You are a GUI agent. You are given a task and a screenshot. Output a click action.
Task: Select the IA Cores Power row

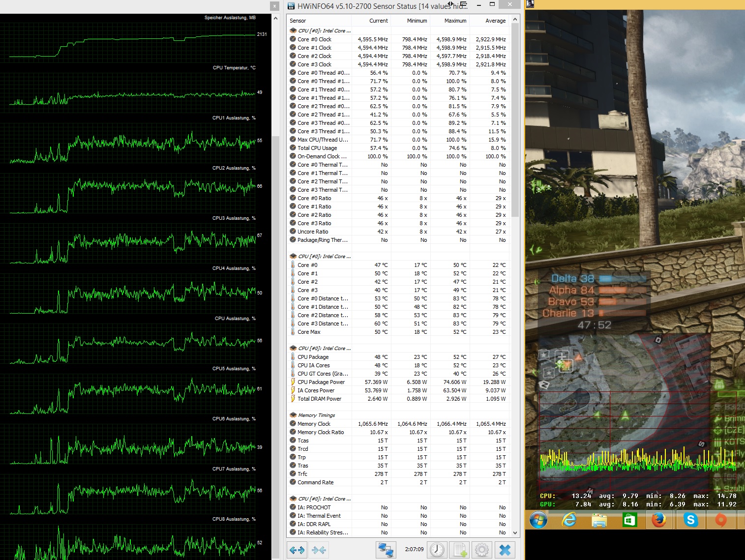398,390
